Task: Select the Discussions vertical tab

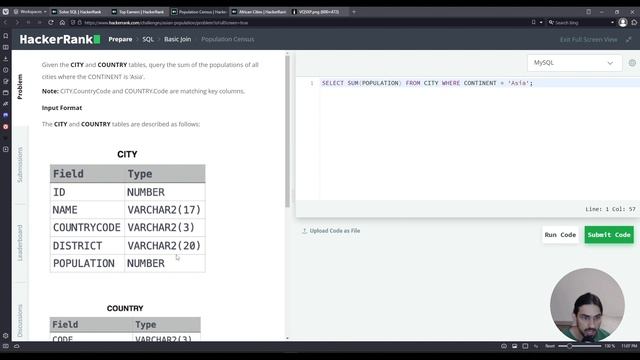Action: pyautogui.click(x=20, y=321)
